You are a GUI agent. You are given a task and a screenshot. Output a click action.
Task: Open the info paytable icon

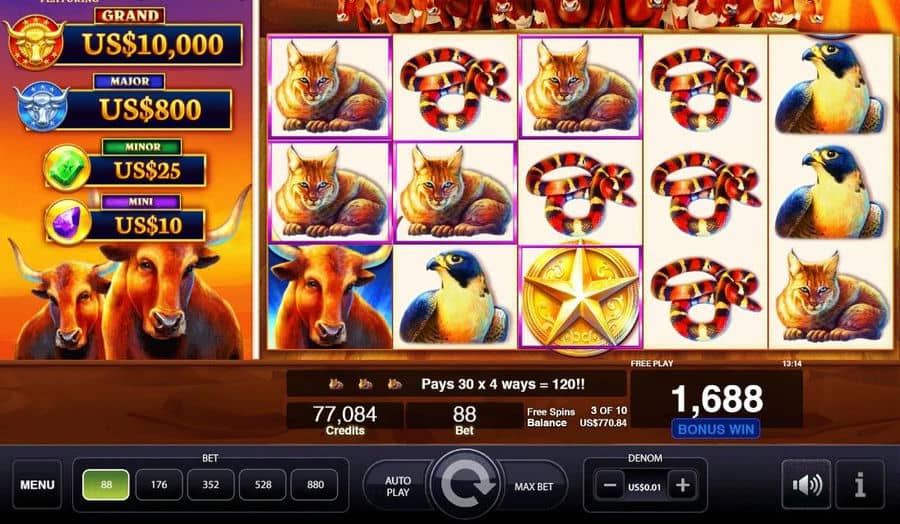pos(859,484)
